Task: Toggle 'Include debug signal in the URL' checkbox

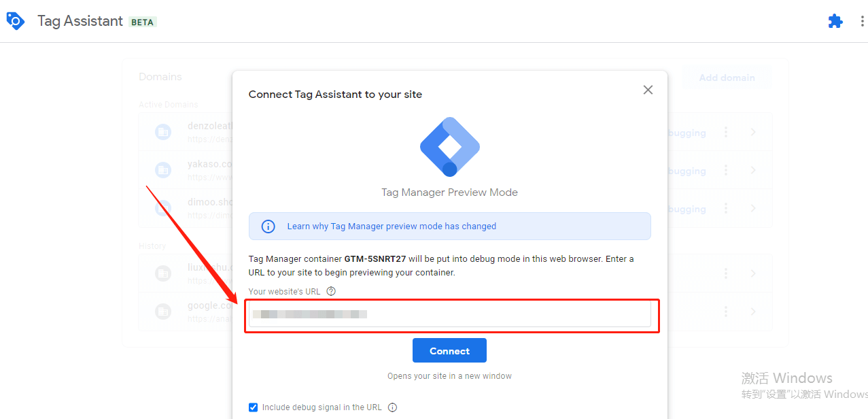Action: coord(254,407)
